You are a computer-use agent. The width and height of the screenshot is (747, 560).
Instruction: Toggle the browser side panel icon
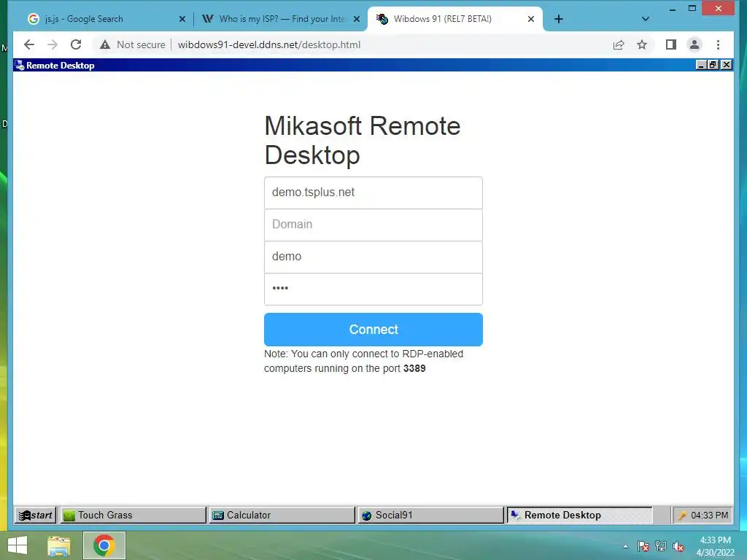point(671,44)
